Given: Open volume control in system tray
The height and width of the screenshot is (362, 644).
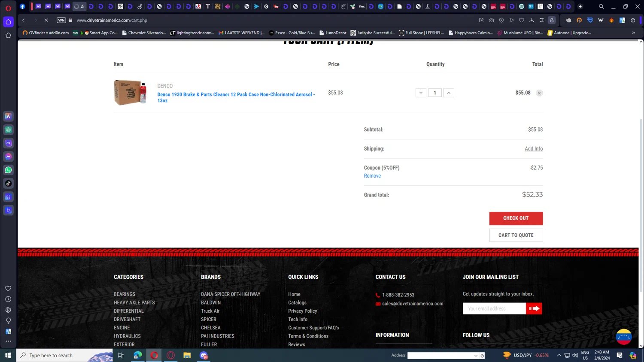Looking at the screenshot, I should [575, 355].
